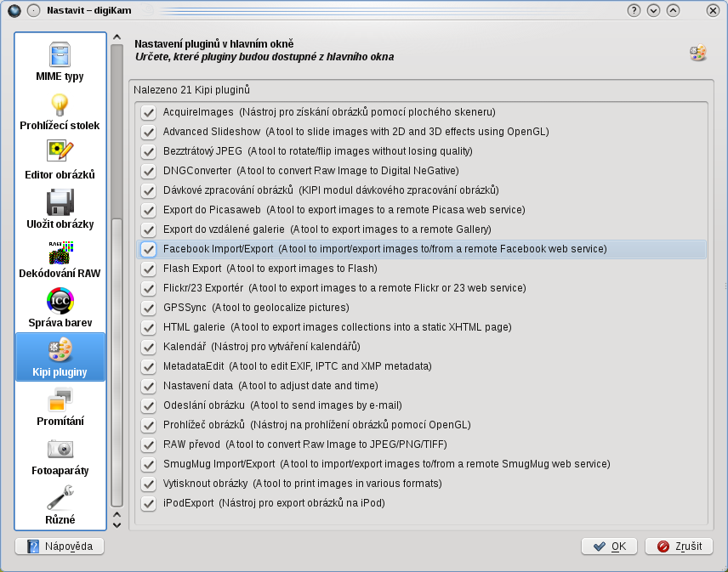Disable the AcquireImages plugin checkbox

[x=149, y=112]
